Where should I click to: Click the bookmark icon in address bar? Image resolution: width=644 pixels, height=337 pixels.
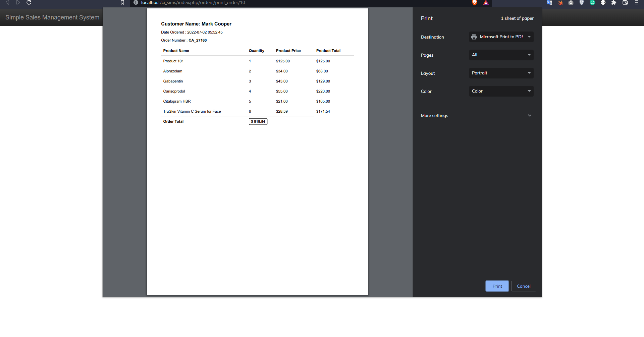[x=122, y=2]
